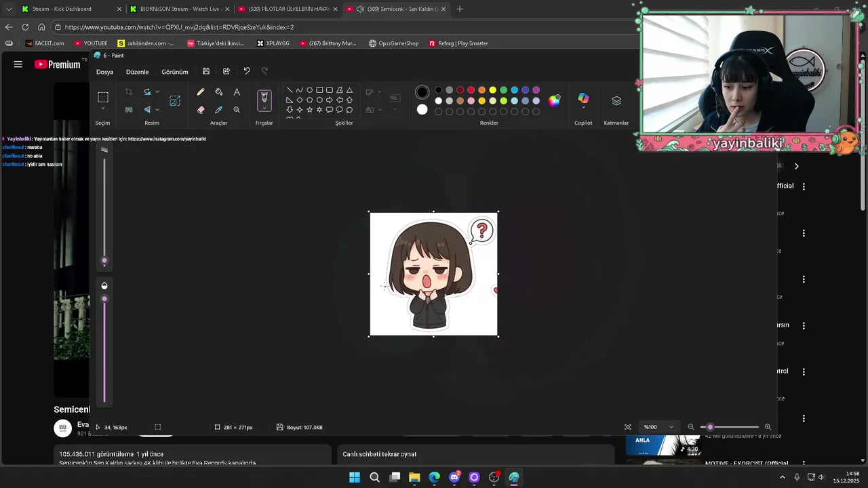Expand the flip dropdown arrow
The image size is (868, 488).
[157, 109]
